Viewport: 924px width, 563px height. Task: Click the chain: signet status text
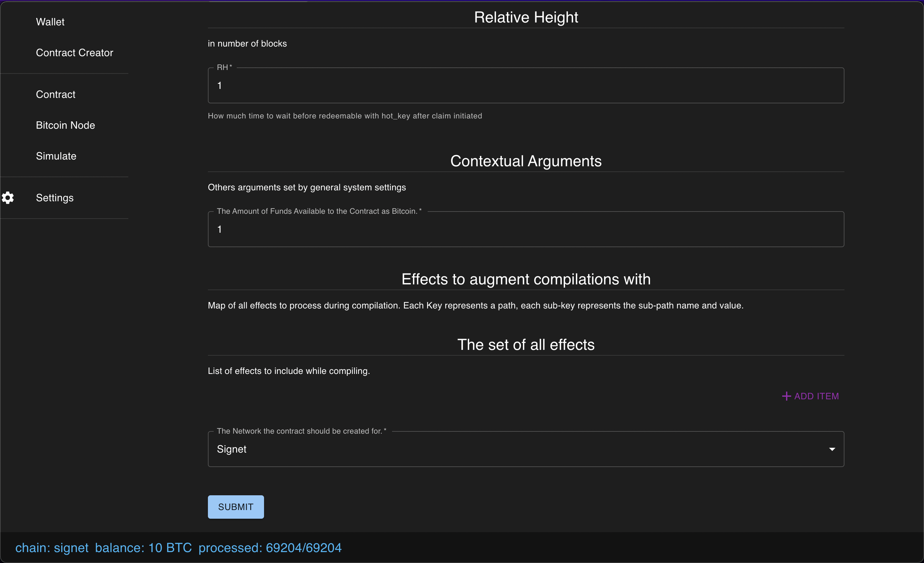point(52,548)
